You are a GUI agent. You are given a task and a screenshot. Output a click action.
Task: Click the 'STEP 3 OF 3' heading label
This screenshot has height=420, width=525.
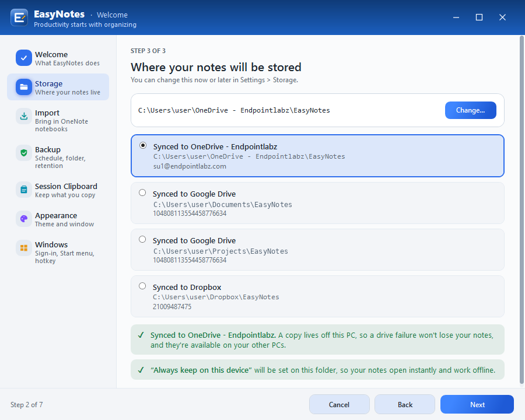[x=148, y=51]
